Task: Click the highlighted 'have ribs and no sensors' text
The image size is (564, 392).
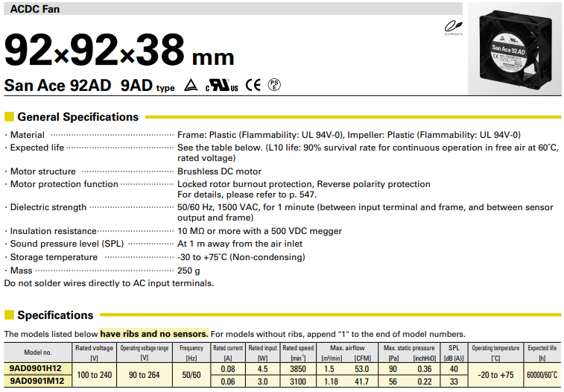Action: (153, 334)
